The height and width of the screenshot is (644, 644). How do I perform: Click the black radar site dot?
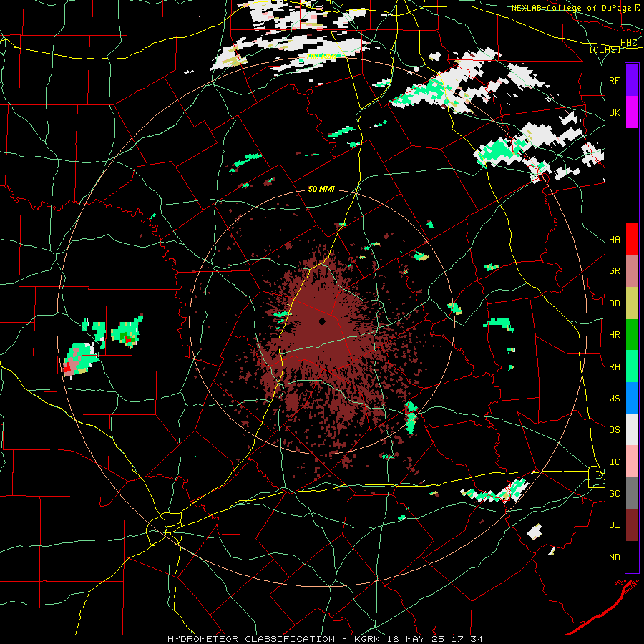(x=322, y=321)
